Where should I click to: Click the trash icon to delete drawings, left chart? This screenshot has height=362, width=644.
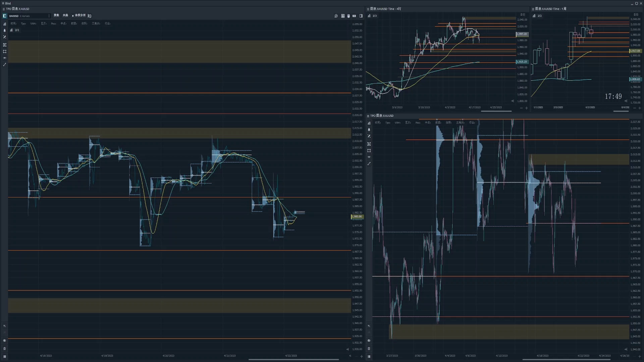(5, 349)
